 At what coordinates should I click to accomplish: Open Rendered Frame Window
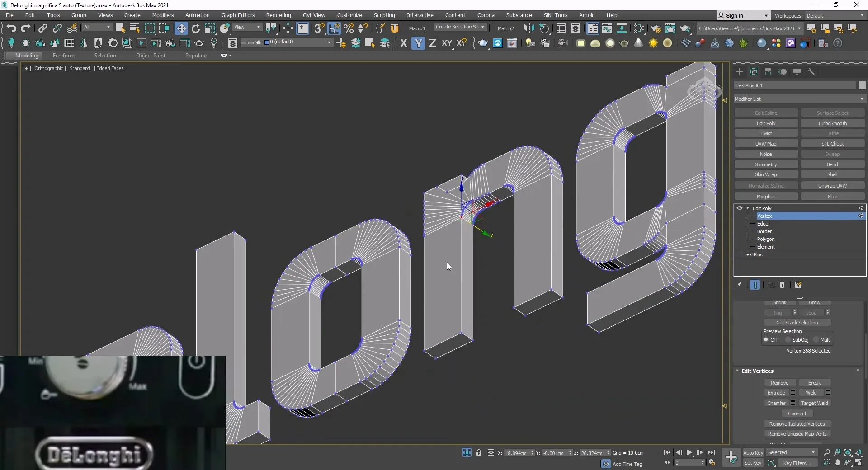tap(670, 28)
